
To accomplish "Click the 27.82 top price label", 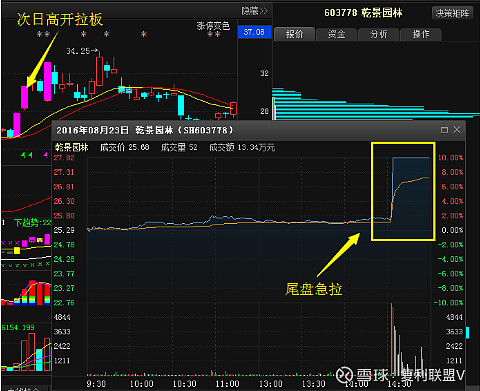I will (x=64, y=157).
